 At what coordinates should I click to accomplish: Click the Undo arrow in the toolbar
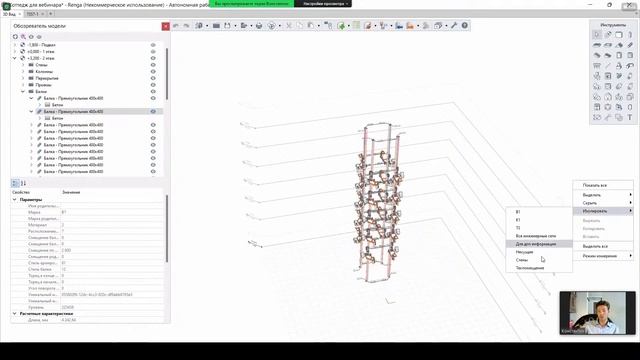click(176, 26)
